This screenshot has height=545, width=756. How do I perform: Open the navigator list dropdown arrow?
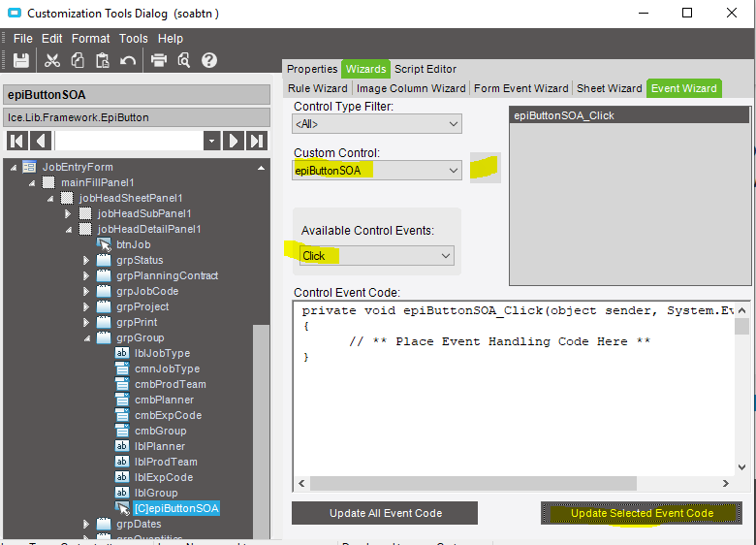coord(211,141)
